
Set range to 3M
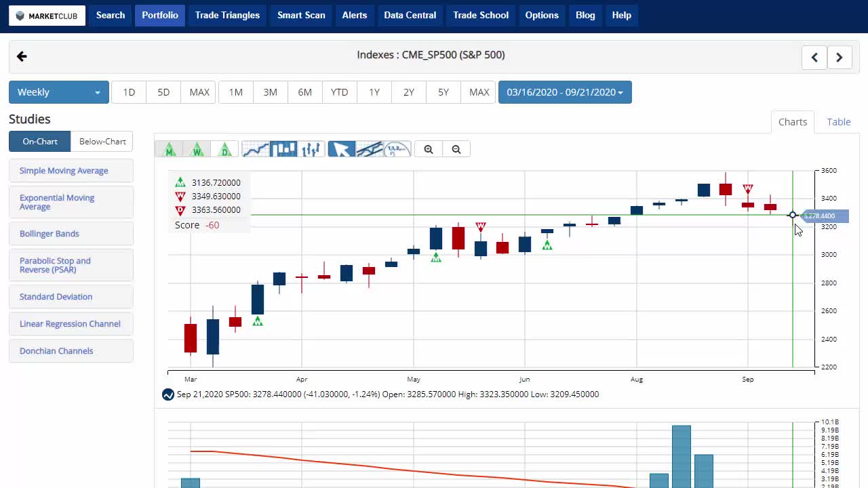[271, 92]
